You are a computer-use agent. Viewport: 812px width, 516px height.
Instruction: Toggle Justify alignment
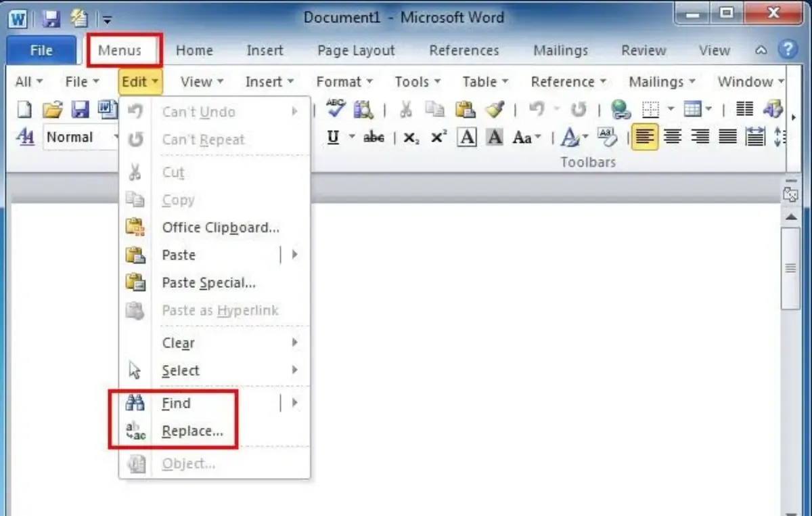click(728, 137)
